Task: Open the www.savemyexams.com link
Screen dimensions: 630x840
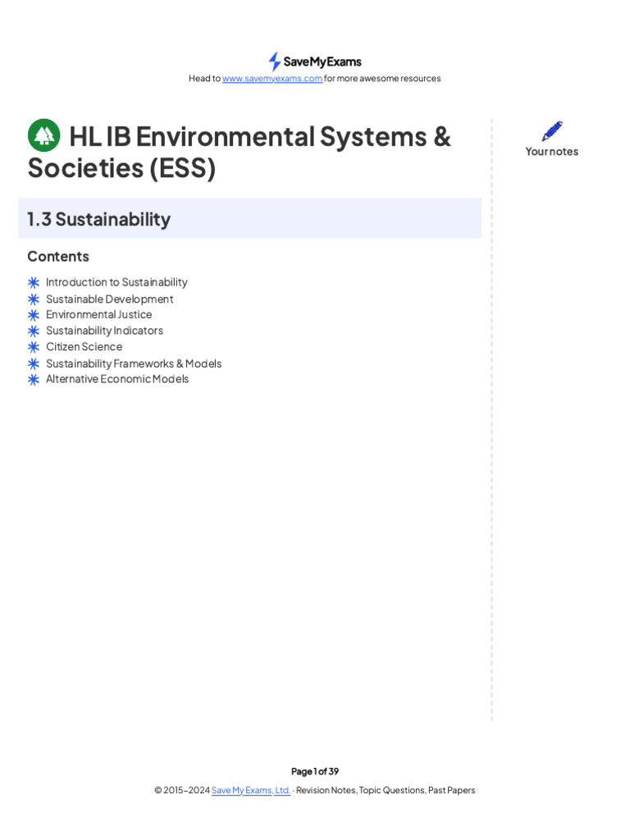Action: pos(272,79)
